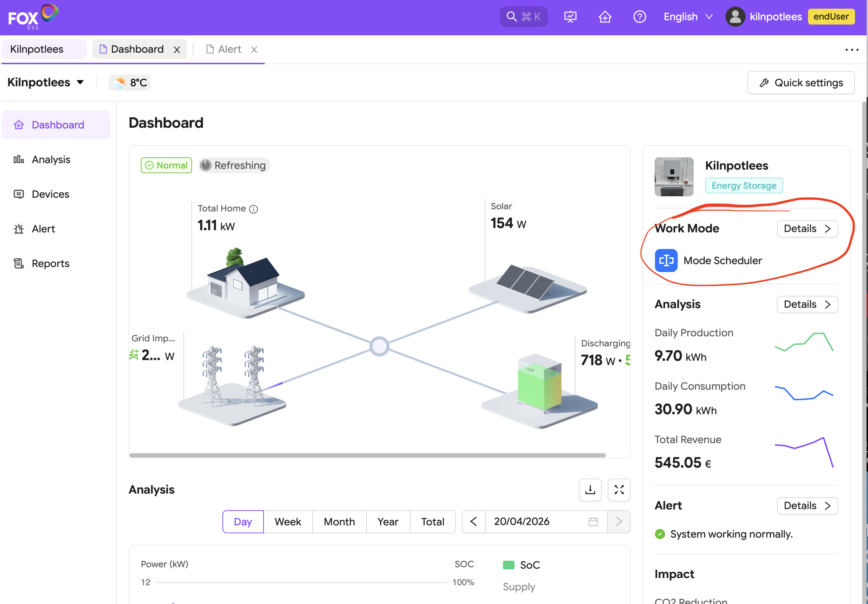Click the download chart icon

coord(590,490)
